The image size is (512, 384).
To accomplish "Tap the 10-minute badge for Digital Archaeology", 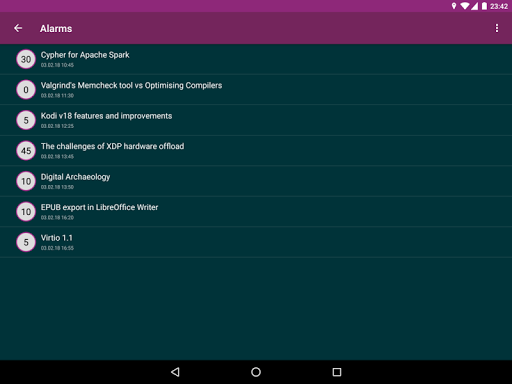I will [x=26, y=181].
